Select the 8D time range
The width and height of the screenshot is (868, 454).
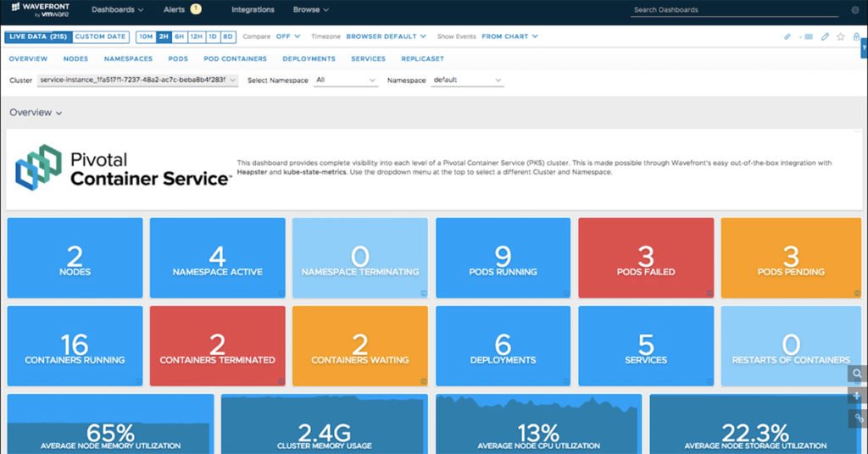tap(227, 36)
